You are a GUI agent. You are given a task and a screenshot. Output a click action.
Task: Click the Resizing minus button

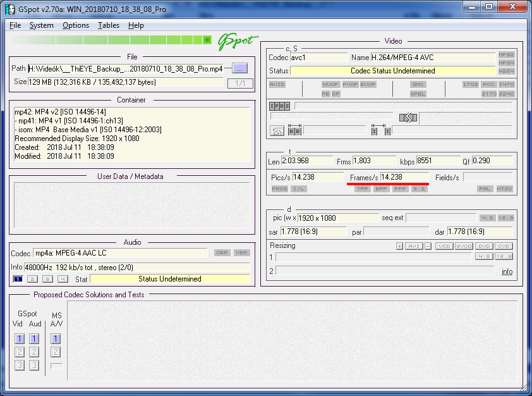point(428,246)
